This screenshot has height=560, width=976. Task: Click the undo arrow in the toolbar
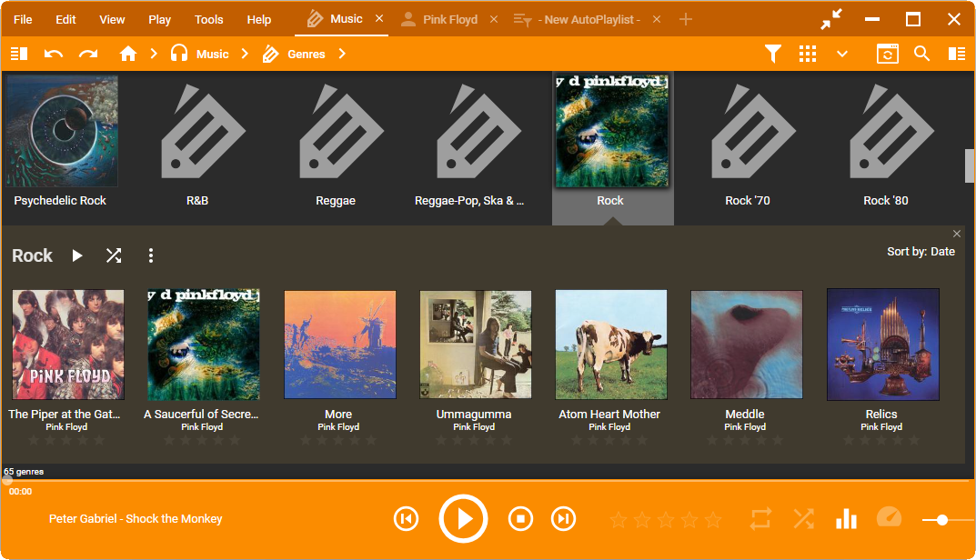(x=54, y=54)
